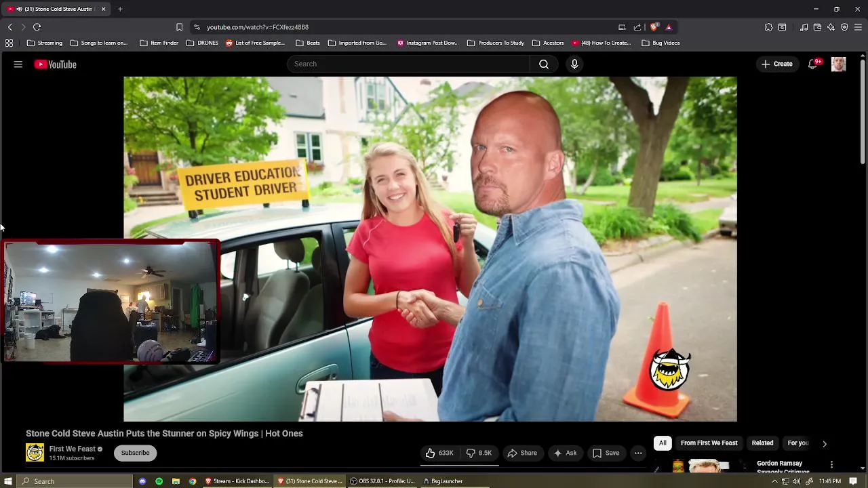Open Chrome from the taskbar

click(x=193, y=481)
